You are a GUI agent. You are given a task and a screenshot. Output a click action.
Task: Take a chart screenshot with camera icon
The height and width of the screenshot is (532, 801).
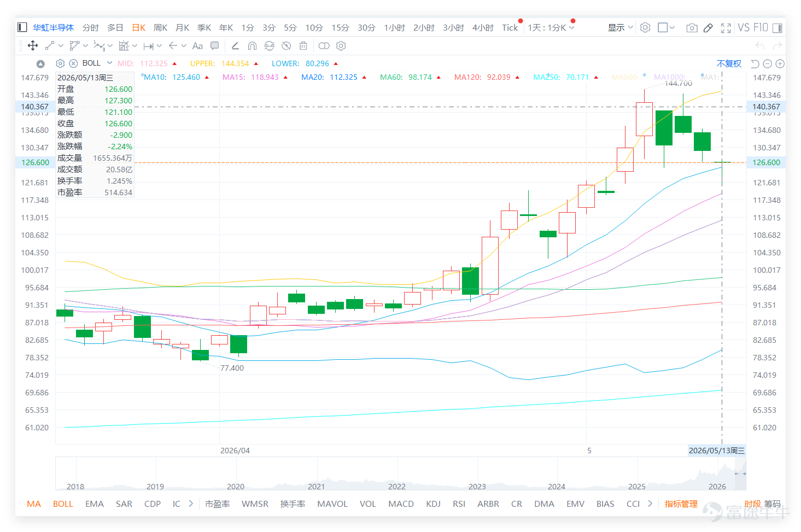(692, 28)
